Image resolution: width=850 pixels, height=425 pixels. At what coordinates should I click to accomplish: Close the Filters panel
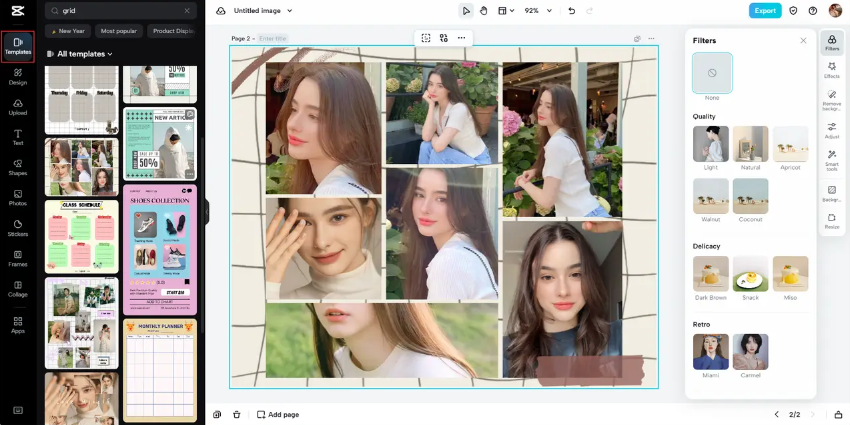coord(803,41)
